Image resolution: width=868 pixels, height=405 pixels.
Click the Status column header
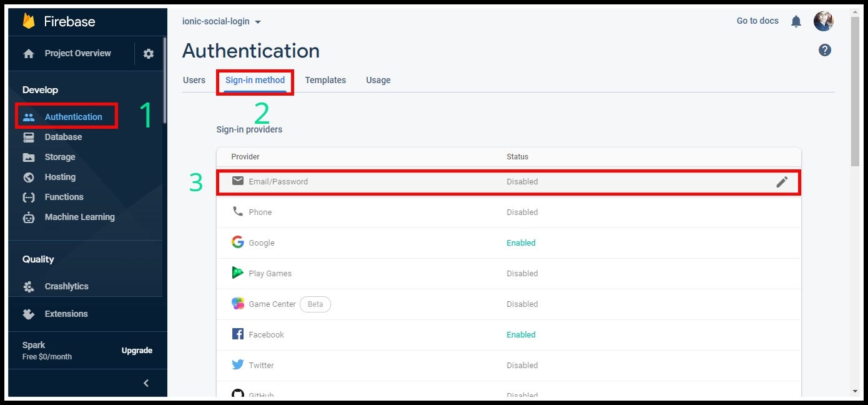[517, 156]
